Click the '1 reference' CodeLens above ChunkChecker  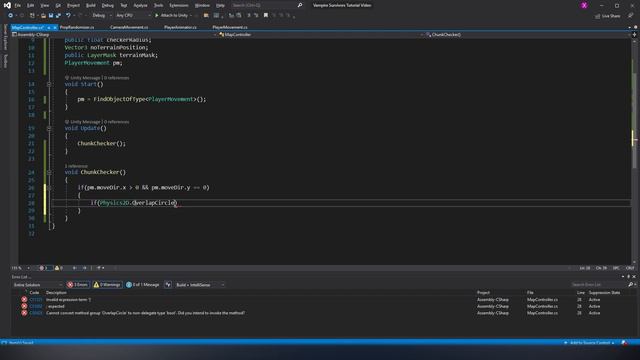tap(76, 166)
